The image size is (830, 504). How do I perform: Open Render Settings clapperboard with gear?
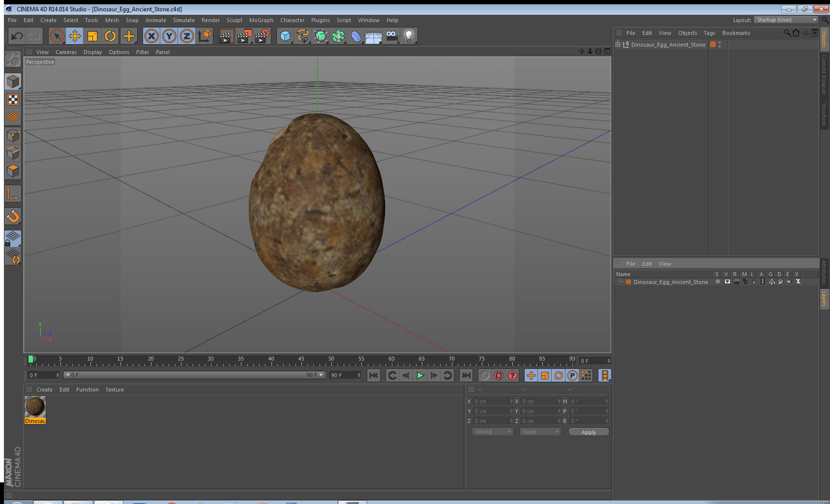point(263,36)
